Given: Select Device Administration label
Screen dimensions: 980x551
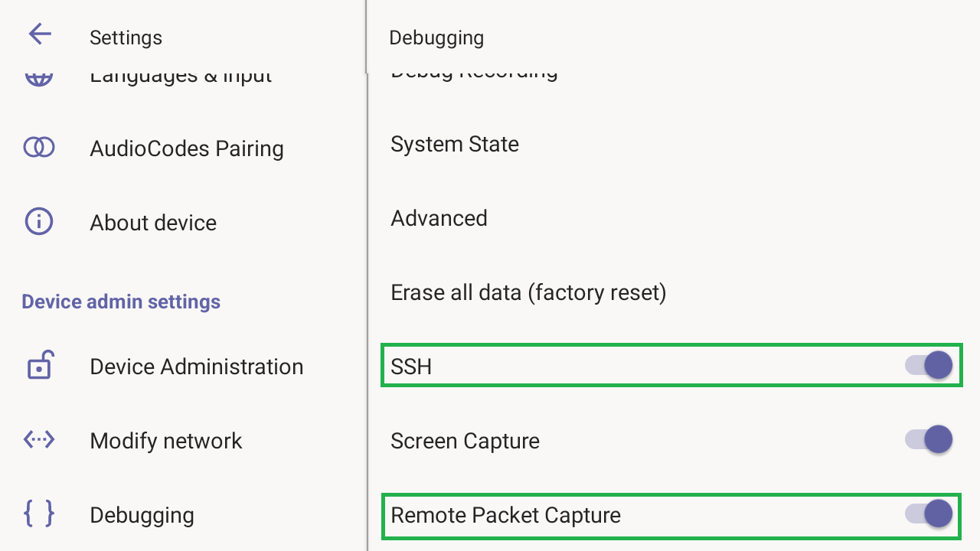Looking at the screenshot, I should coord(197,367).
